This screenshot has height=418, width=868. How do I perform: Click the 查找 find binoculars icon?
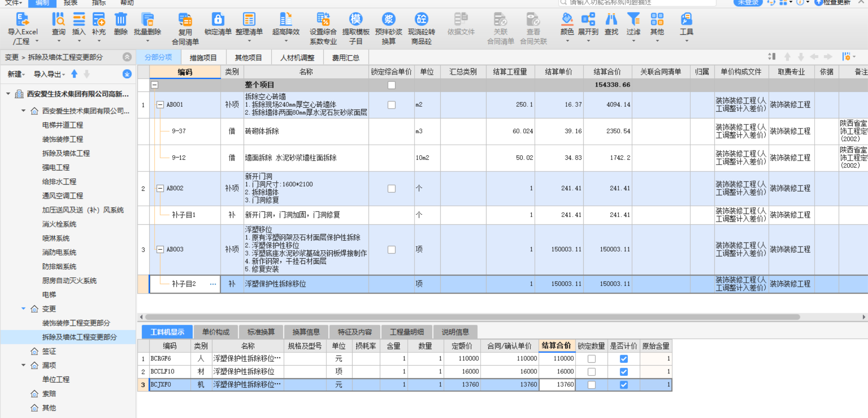tap(611, 19)
